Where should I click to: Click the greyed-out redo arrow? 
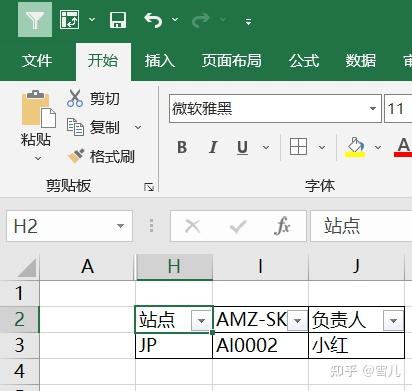[201, 20]
